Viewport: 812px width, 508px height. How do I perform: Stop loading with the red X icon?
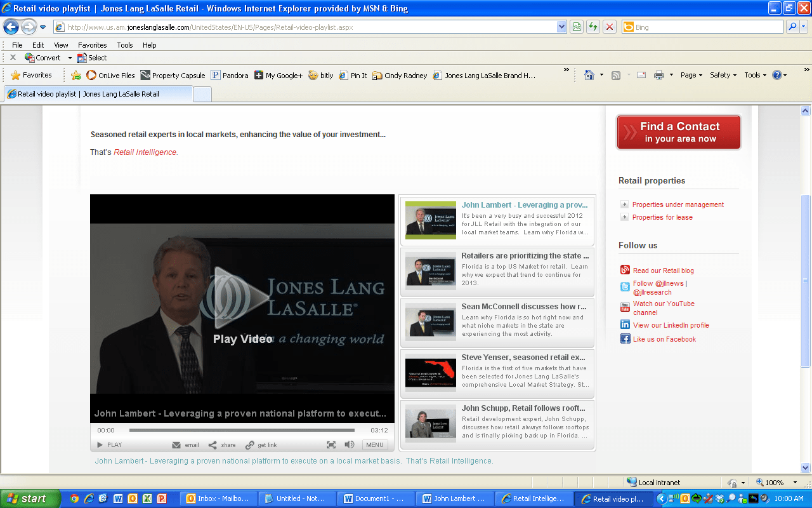(610, 27)
